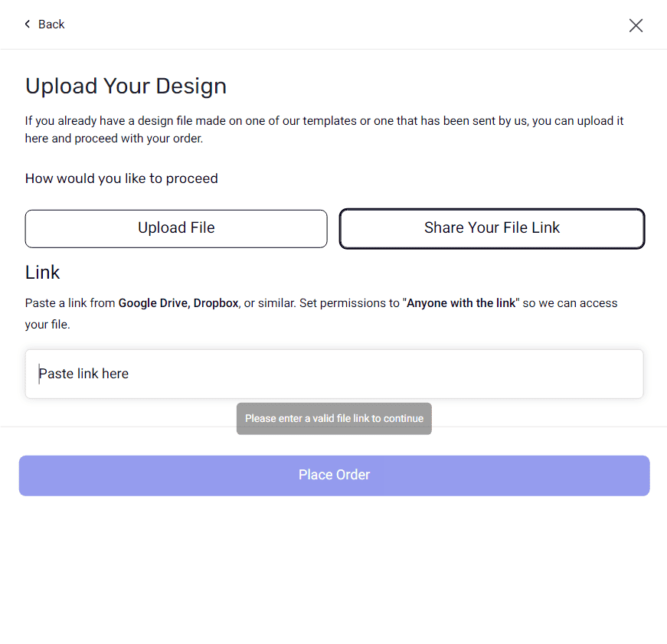Select the Share Your File Link option
Screen dimensions: 667x644
coord(492,228)
